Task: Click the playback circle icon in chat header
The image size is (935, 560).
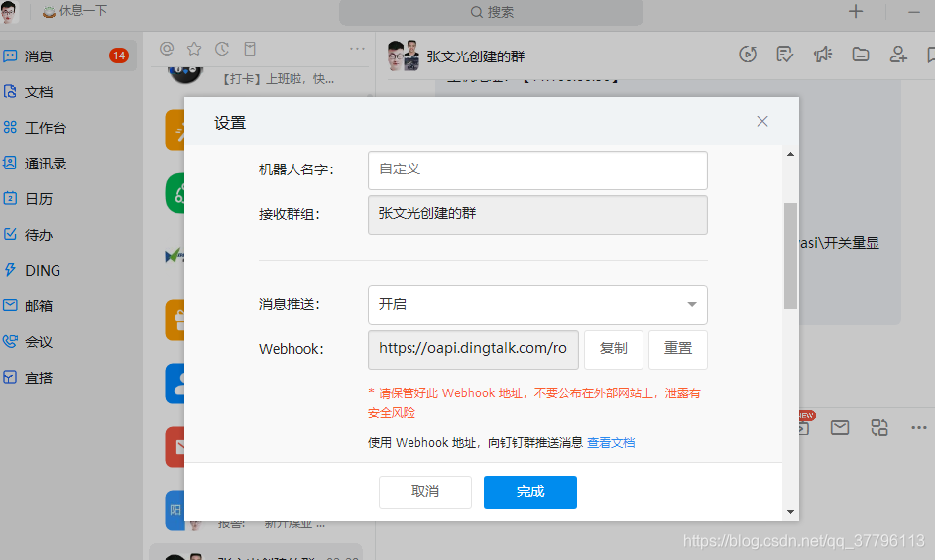Action: tap(748, 55)
